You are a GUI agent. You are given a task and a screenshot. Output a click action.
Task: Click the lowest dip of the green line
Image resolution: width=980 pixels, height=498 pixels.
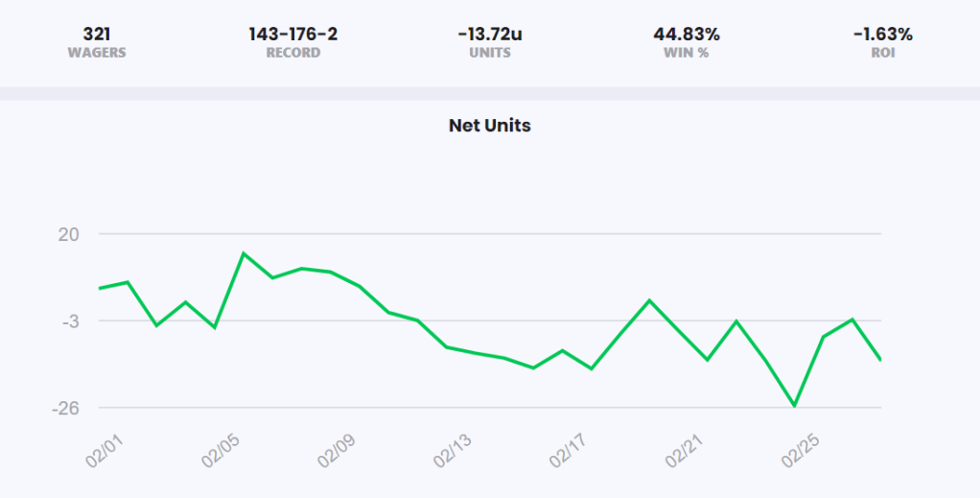pos(794,406)
